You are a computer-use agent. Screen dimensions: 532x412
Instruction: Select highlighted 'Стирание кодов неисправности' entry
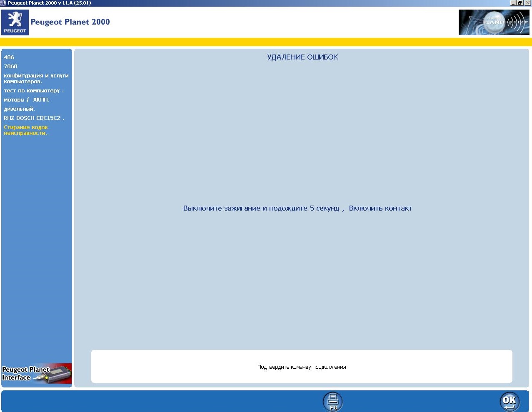click(26, 130)
